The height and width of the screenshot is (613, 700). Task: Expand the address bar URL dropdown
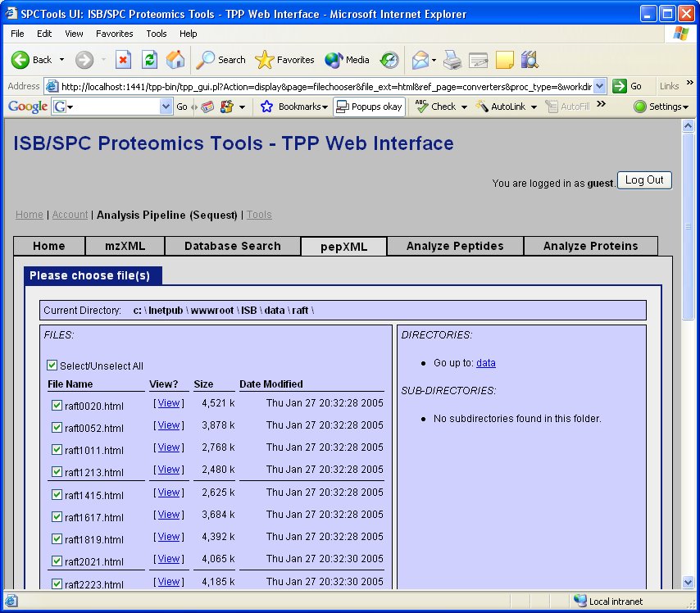click(x=601, y=85)
